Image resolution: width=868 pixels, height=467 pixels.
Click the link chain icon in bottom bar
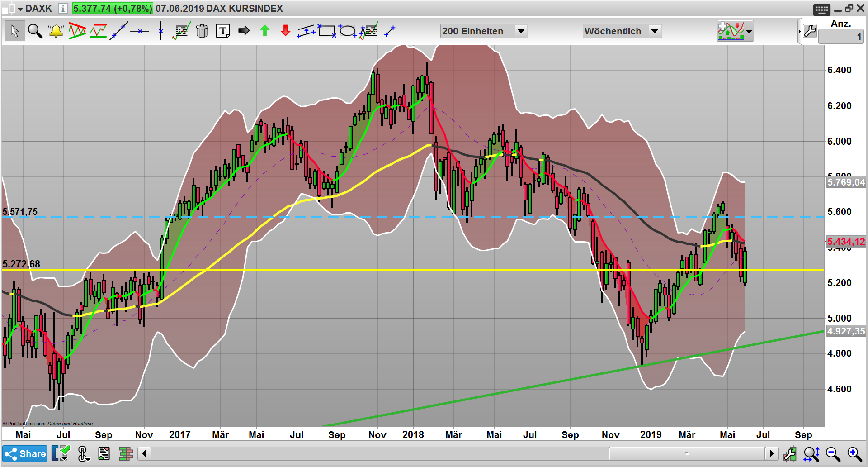[84, 453]
